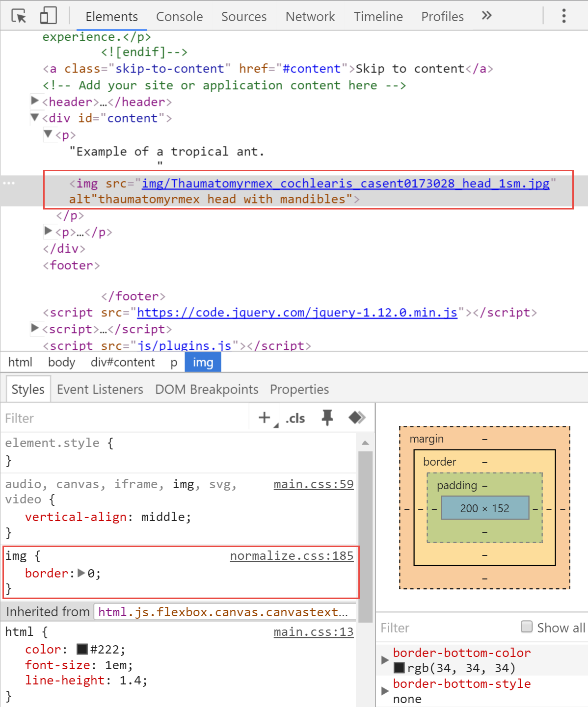Expand the collapsed p element node
This screenshot has width=588, height=707.
tap(48, 231)
